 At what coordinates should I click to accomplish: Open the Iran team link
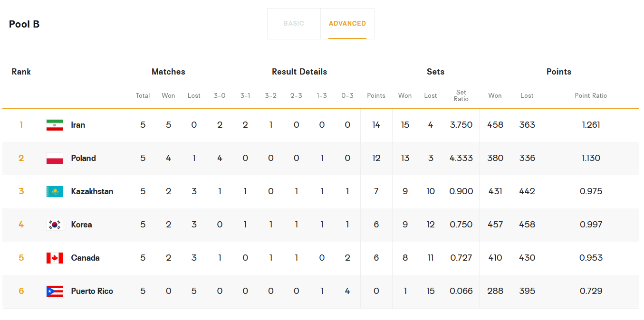pos(78,125)
